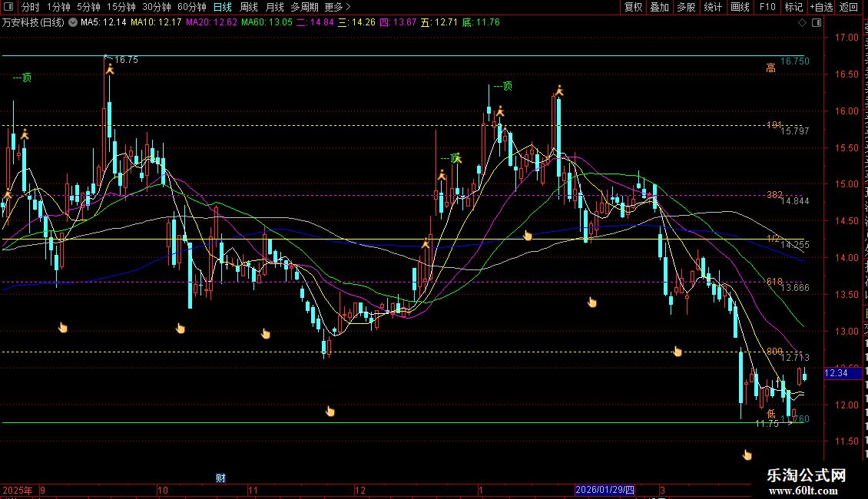868x499 pixels.
Task: Click the pointing hand icon below 11.75 low
Action: pyautogui.click(x=747, y=454)
